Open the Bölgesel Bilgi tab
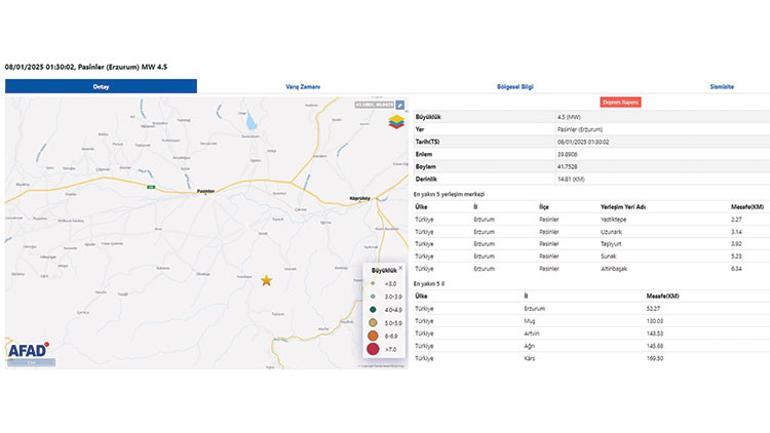This screenshot has width=770, height=433. pyautogui.click(x=515, y=87)
